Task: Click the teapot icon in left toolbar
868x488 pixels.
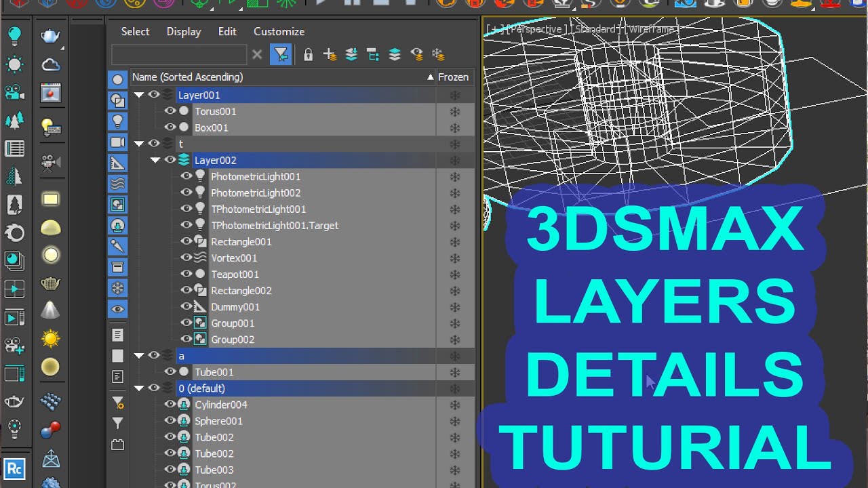Action: point(50,35)
